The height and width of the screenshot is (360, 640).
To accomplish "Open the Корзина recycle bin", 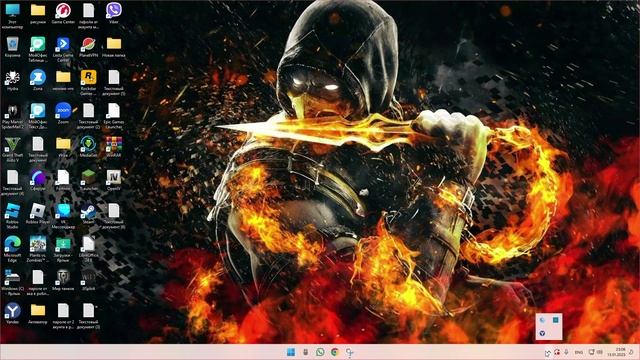I will (12, 47).
